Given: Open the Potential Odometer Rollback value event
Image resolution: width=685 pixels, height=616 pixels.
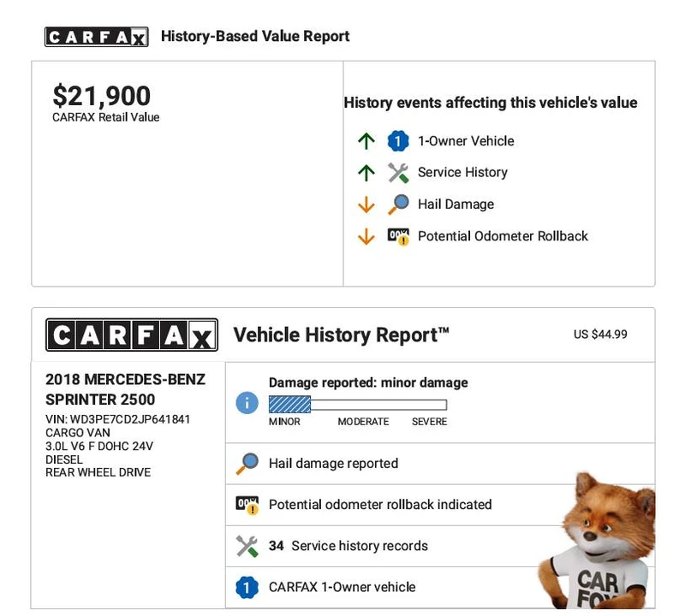Looking at the screenshot, I should coord(503,236).
